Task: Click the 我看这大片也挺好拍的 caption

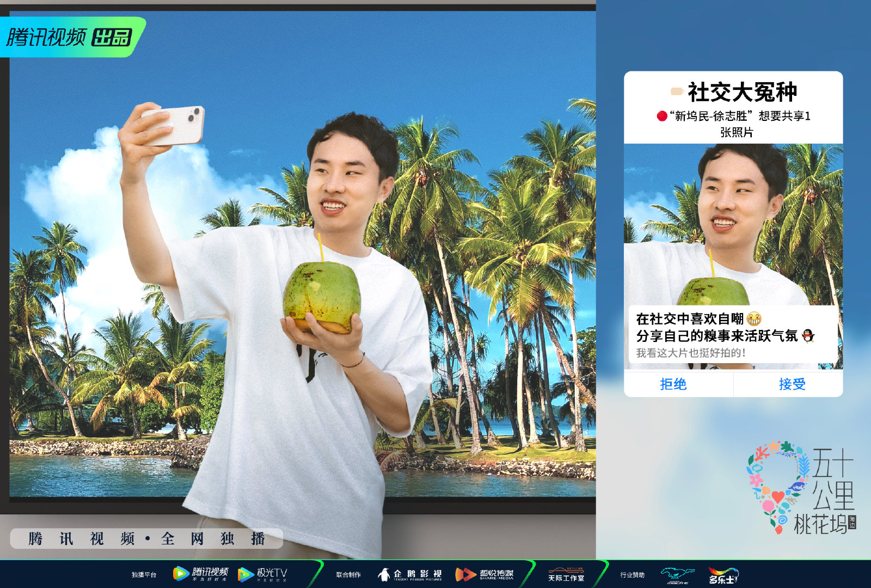Action: [691, 353]
